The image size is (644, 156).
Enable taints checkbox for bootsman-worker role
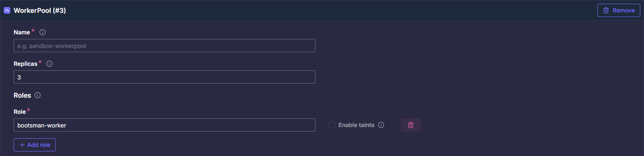coord(332,125)
